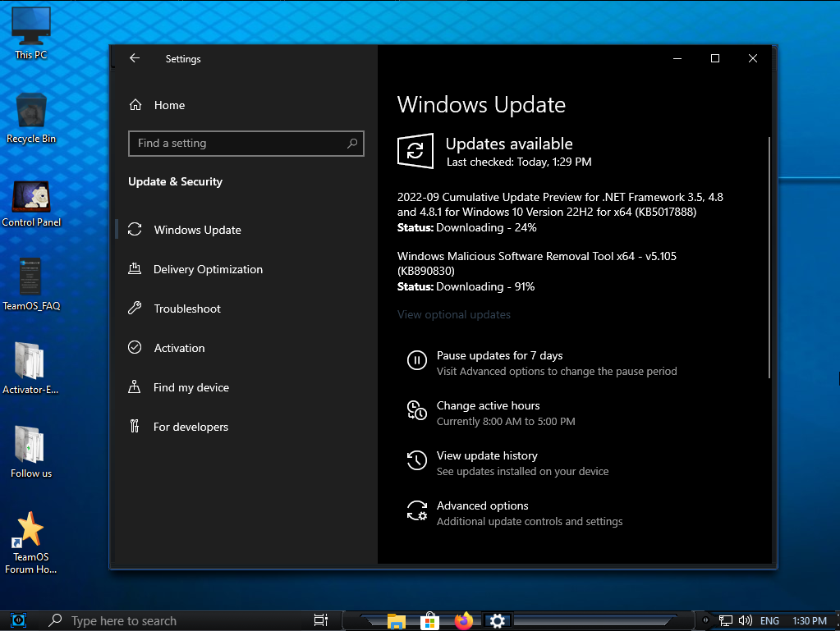Viewport: 840px width, 631px height.
Task: Open the Home settings page
Action: point(169,105)
